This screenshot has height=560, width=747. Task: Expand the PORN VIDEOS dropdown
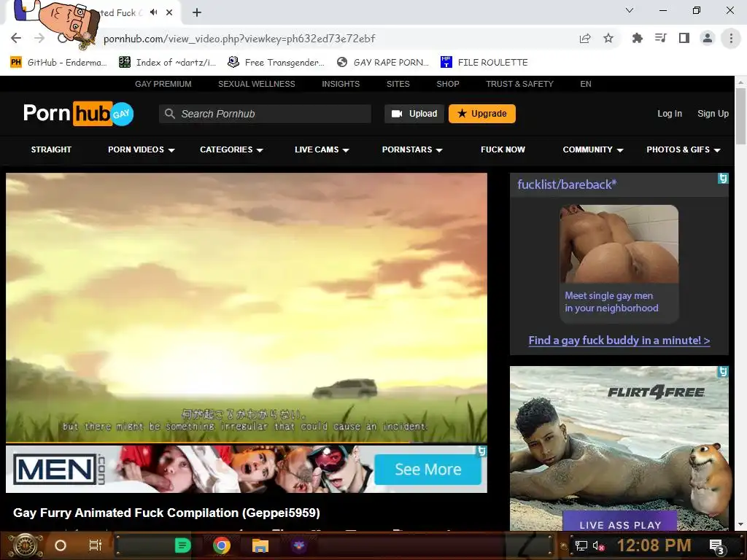point(142,149)
